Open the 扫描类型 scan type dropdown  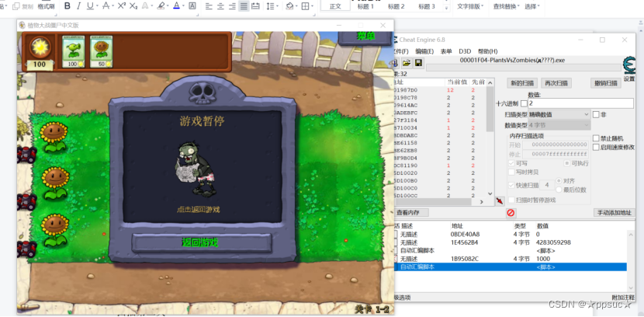[x=559, y=114]
